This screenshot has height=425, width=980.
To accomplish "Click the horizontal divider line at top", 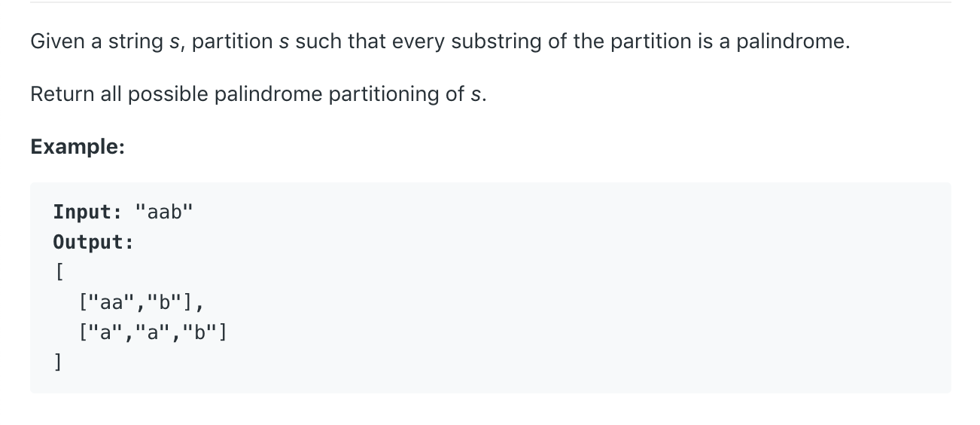I will (x=490, y=2).
